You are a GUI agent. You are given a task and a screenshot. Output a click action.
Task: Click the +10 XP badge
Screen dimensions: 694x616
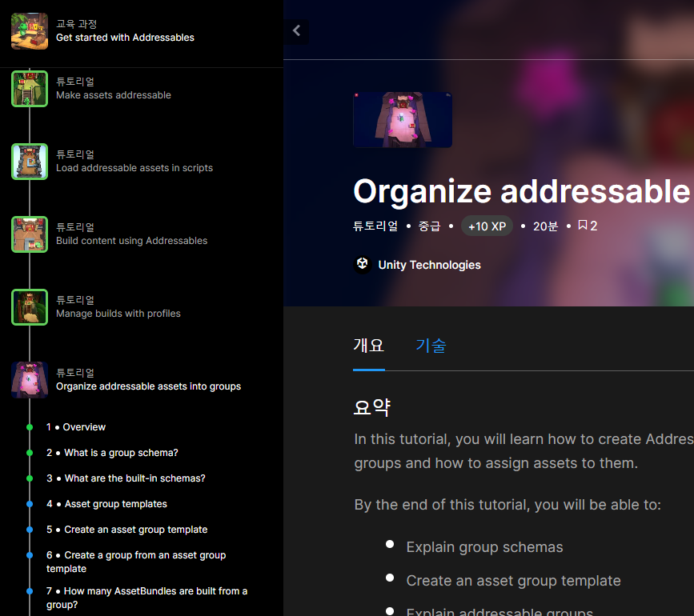(487, 226)
